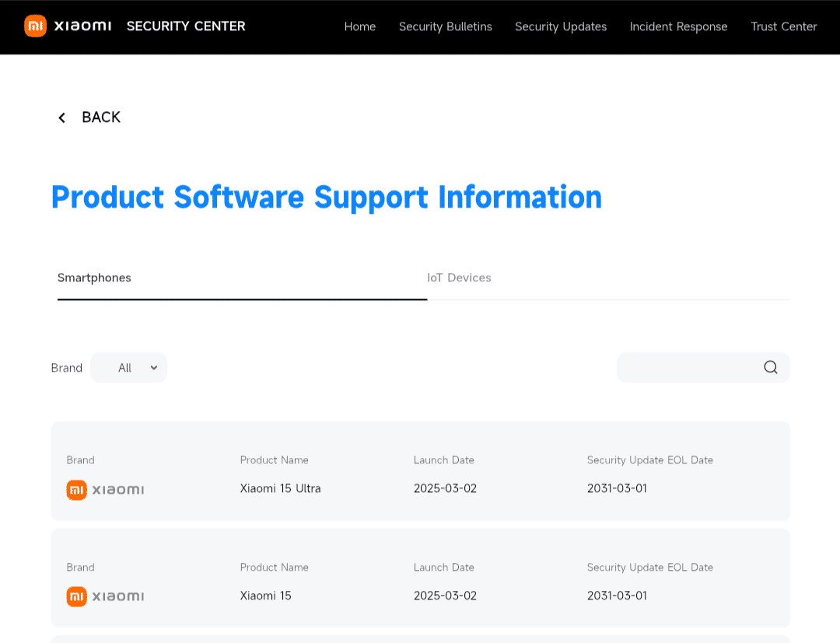
Task: Select the Xiaomi 15 Ultra product row
Action: pos(420,471)
